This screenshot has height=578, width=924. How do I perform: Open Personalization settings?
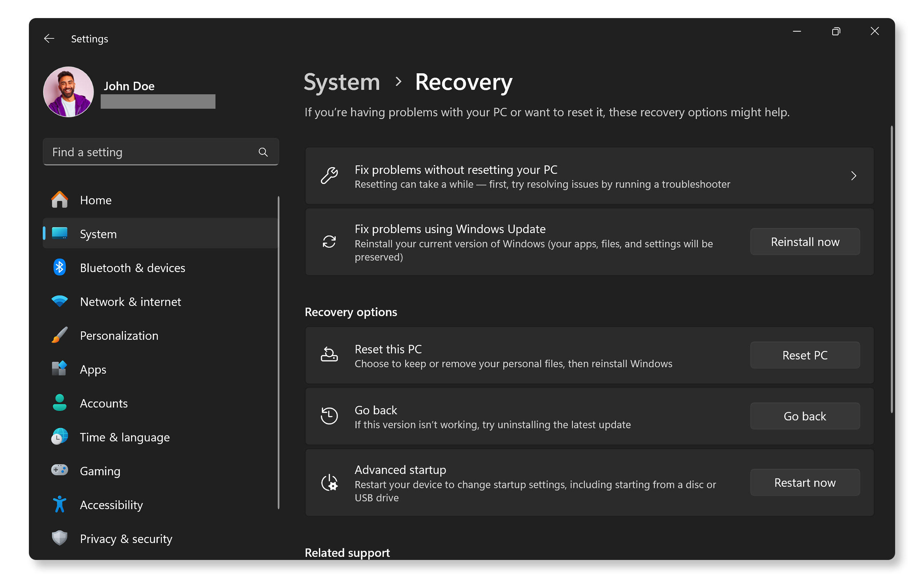pyautogui.click(x=160, y=335)
